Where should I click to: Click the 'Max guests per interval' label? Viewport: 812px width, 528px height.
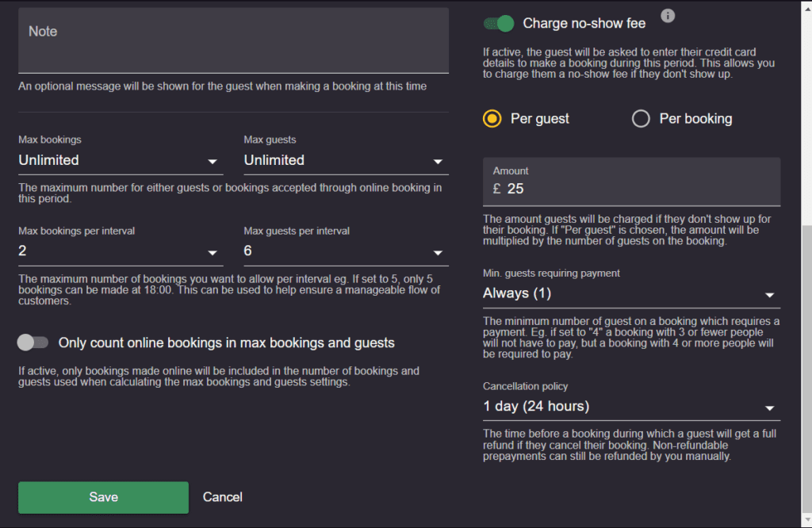[297, 231]
